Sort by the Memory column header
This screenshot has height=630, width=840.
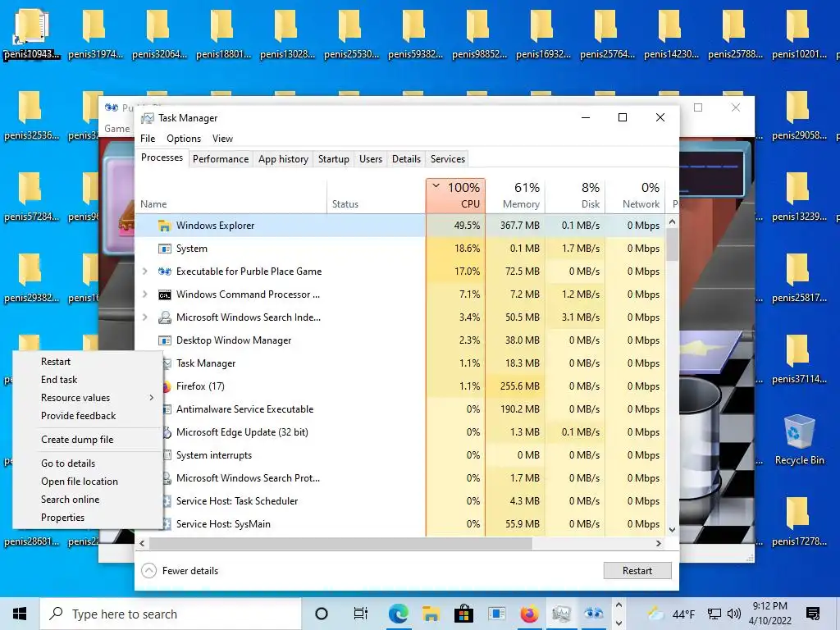pyautogui.click(x=516, y=195)
